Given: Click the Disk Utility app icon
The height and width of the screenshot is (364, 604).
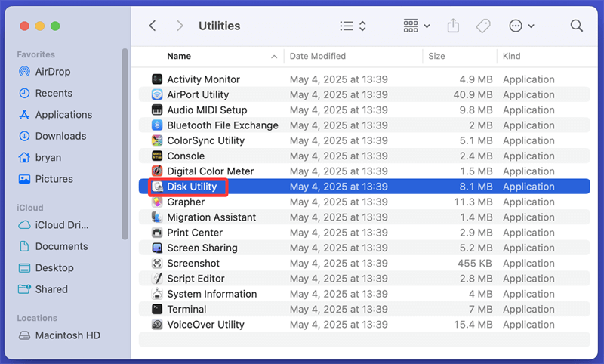Looking at the screenshot, I should tap(157, 187).
